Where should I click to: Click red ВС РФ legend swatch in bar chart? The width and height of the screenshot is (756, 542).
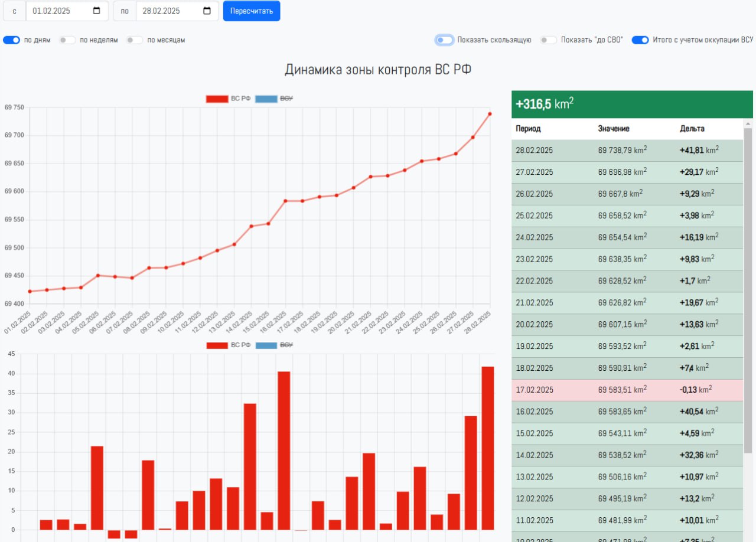217,345
